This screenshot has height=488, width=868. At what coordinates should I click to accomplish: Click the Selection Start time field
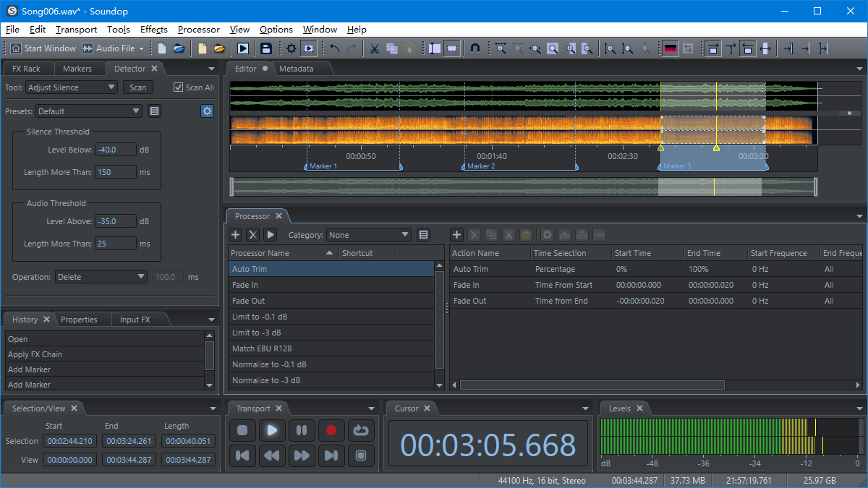(x=69, y=441)
